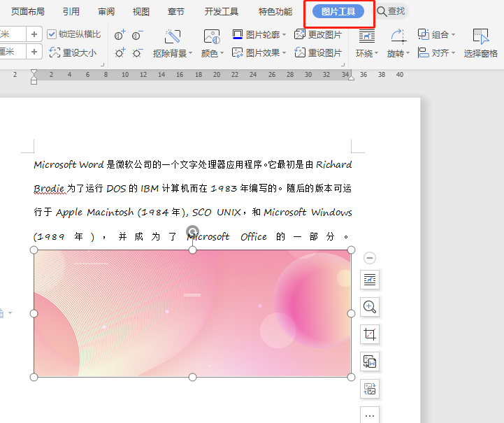The image size is (504, 423).
Task: Click the increase contrast icon
Action: (x=120, y=35)
